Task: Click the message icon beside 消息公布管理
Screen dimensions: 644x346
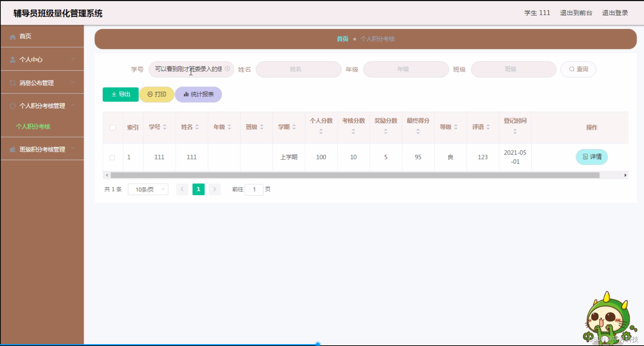Action: click(x=12, y=82)
